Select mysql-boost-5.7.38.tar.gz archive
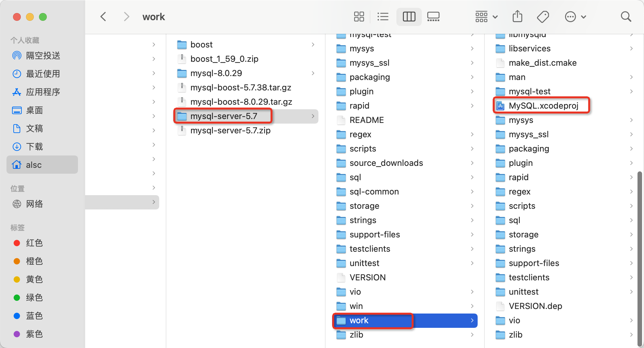 [246, 87]
